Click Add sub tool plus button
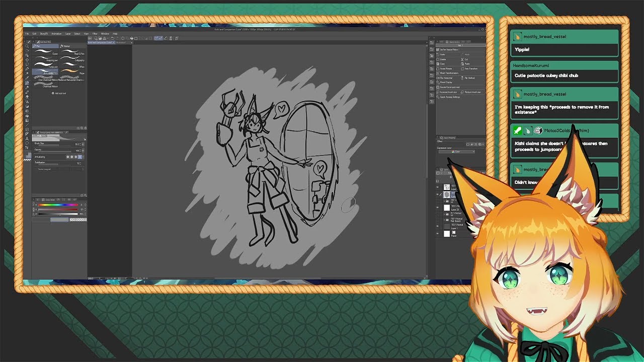 pos(59,94)
